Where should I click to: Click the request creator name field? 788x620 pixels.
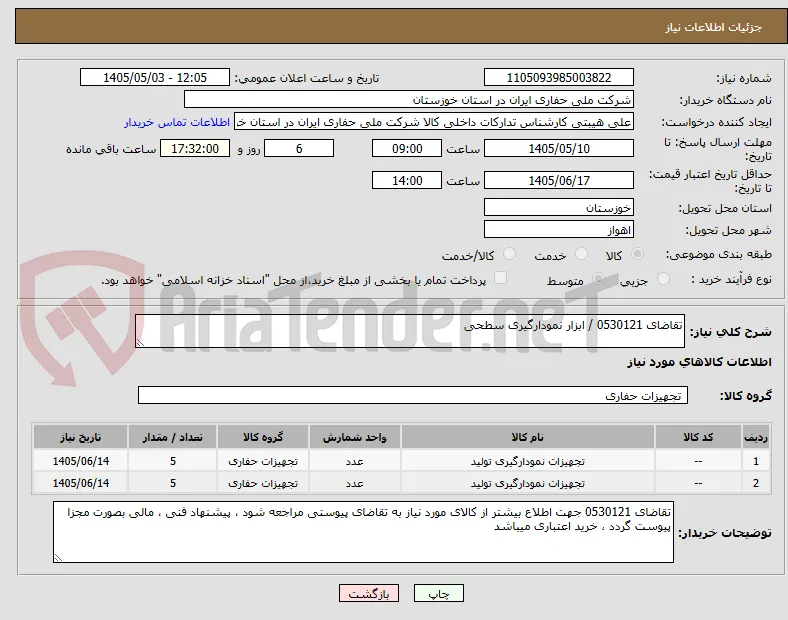coord(434,122)
